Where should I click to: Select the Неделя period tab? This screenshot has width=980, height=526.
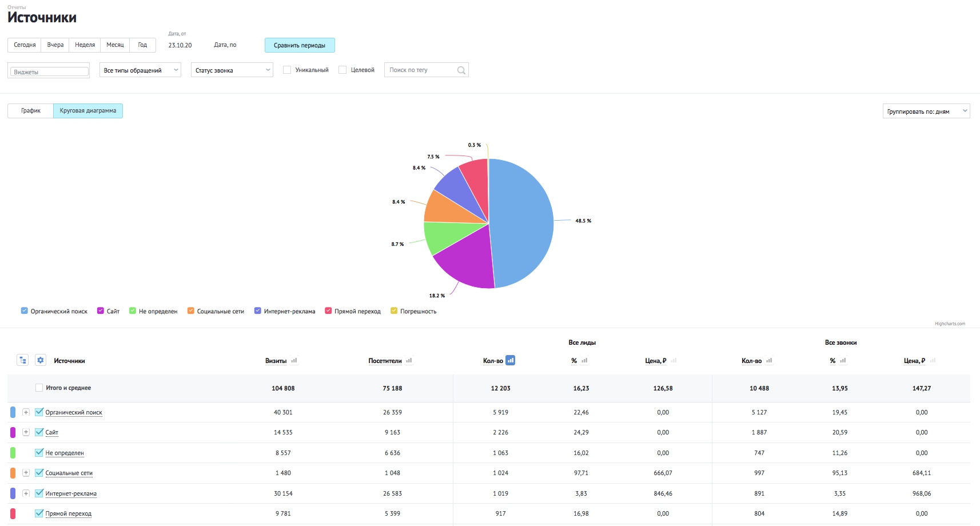[x=85, y=45]
